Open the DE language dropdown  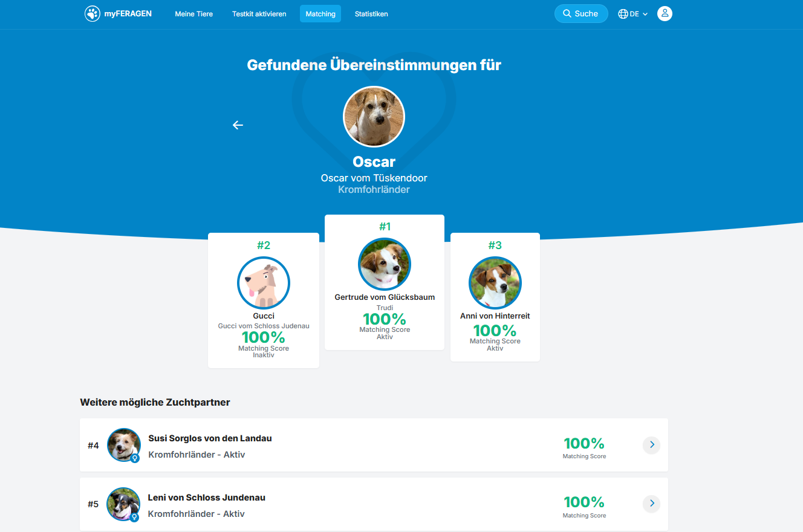point(634,13)
